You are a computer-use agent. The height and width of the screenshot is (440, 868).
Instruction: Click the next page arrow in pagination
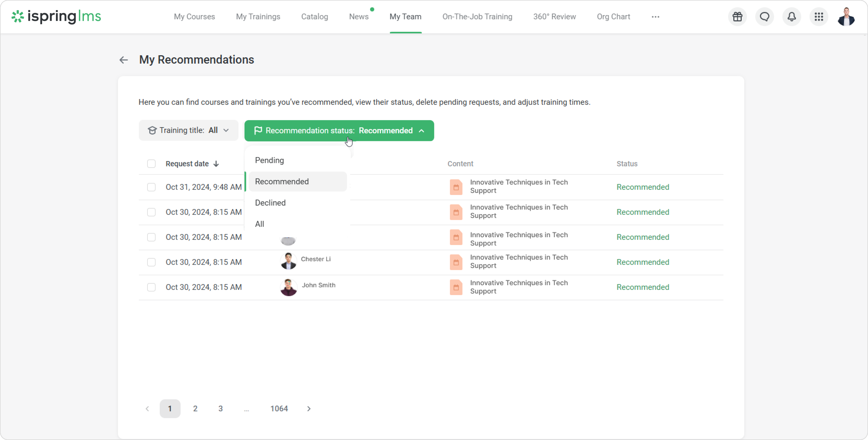[309, 409]
